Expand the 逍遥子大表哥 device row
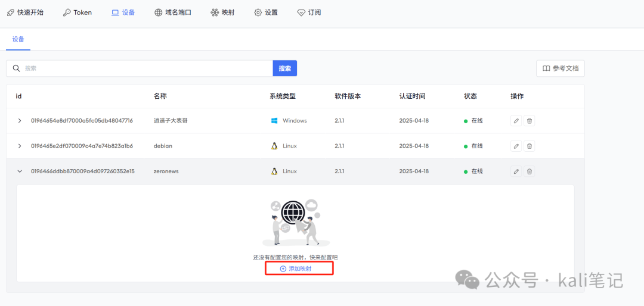This screenshot has height=306, width=644. coord(20,121)
